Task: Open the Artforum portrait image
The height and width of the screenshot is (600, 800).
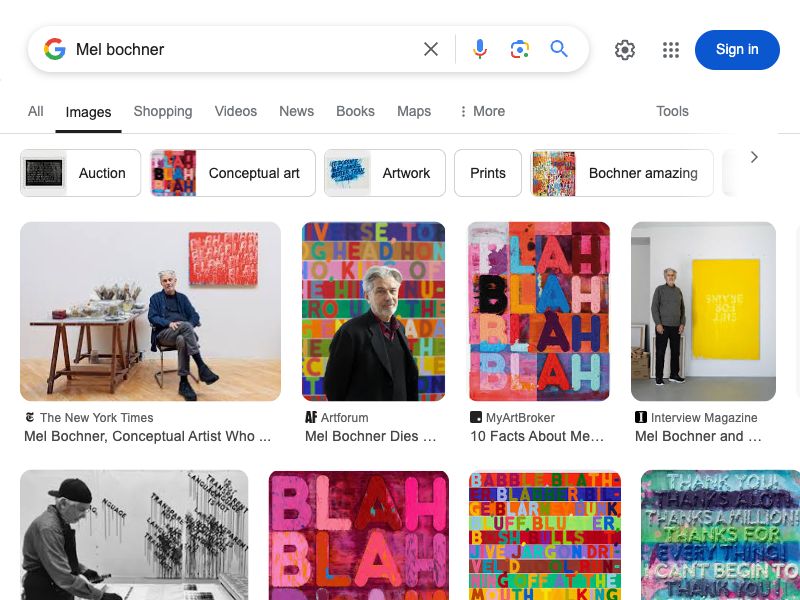Action: pyautogui.click(x=373, y=311)
